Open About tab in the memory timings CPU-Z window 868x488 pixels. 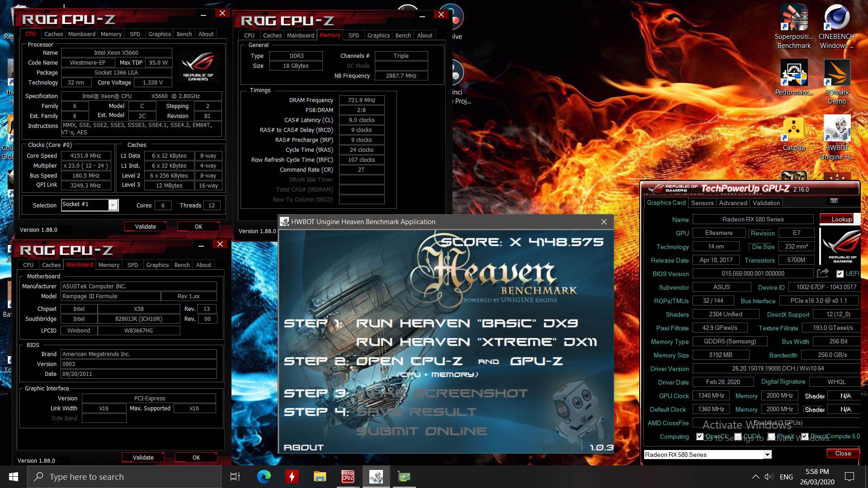point(425,35)
